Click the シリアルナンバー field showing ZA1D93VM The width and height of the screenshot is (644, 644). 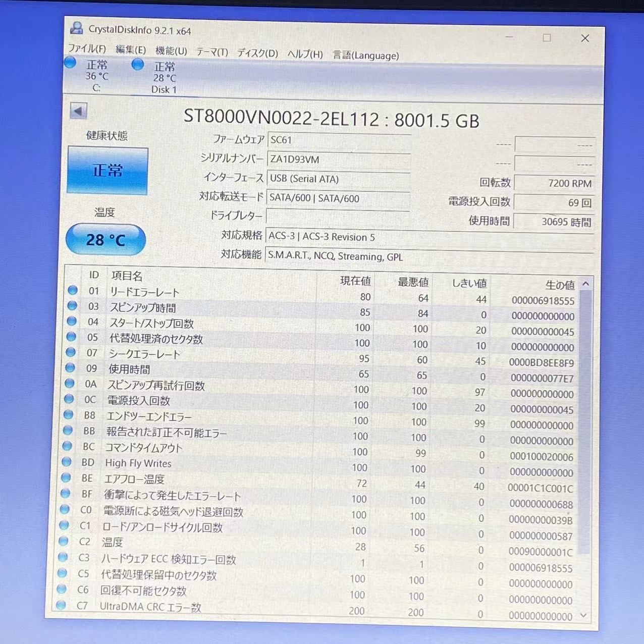pyautogui.click(x=339, y=159)
